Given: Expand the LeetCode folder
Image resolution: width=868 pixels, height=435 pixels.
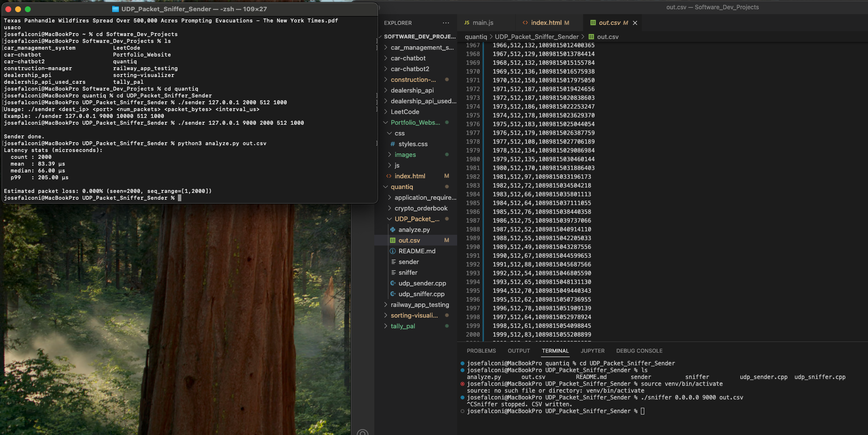Looking at the screenshot, I should [386, 112].
